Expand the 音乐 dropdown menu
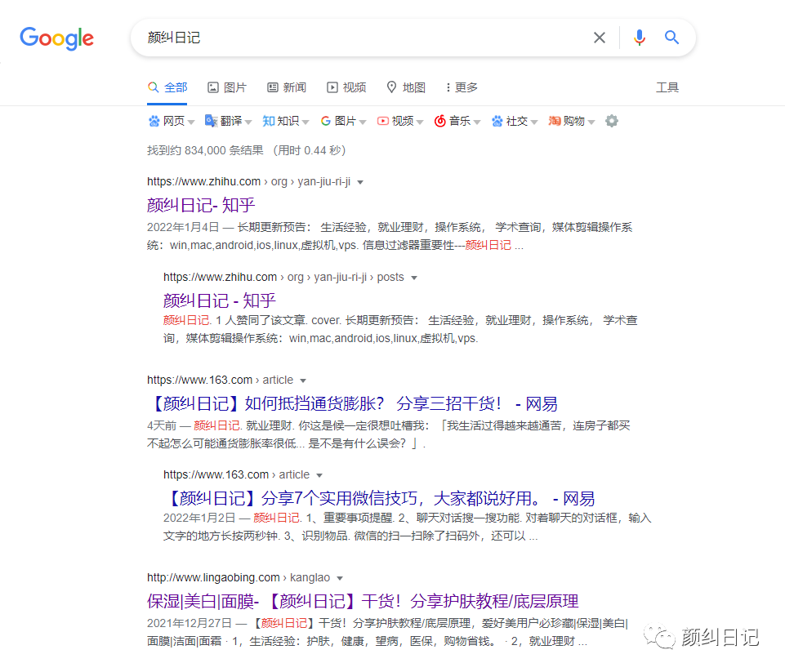 click(477, 122)
